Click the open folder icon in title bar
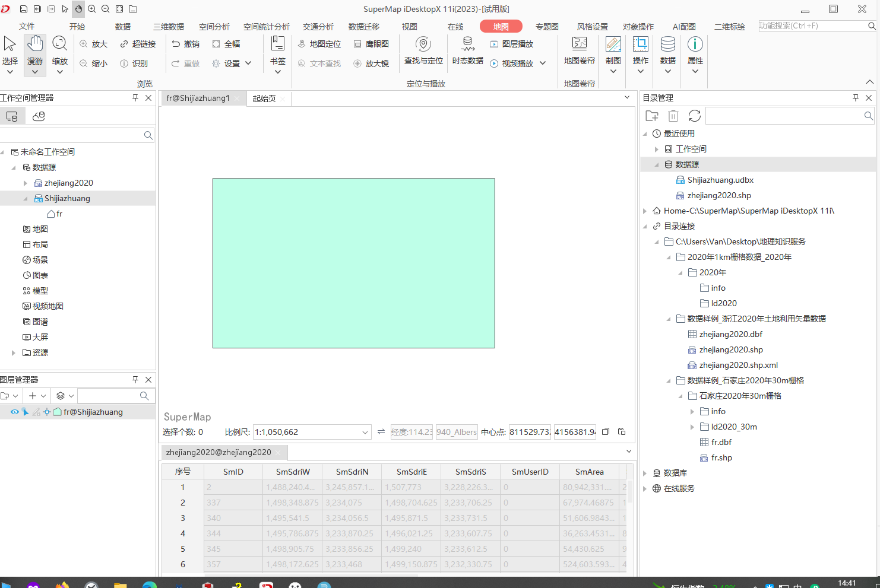The height and width of the screenshot is (588, 880). 133,9
